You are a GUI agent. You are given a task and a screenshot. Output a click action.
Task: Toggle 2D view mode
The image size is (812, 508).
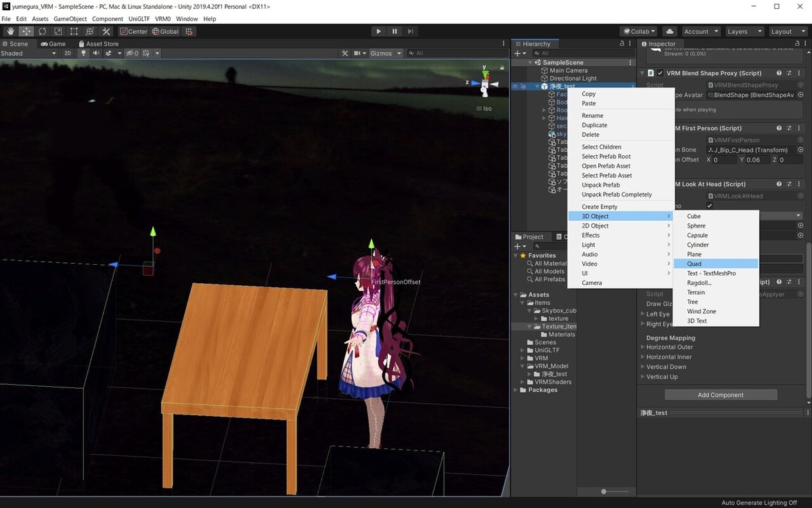[68, 53]
